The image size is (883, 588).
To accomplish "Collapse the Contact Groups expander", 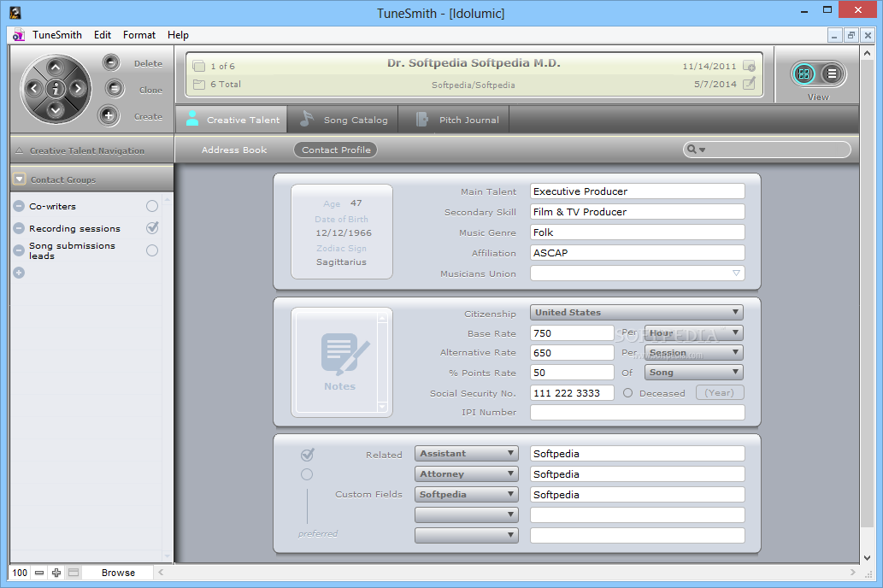I will point(20,179).
